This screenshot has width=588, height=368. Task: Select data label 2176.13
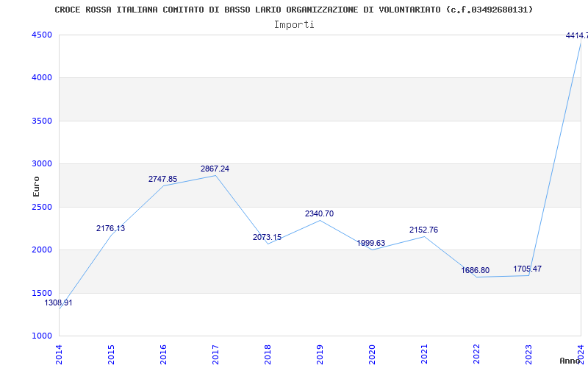111,228
